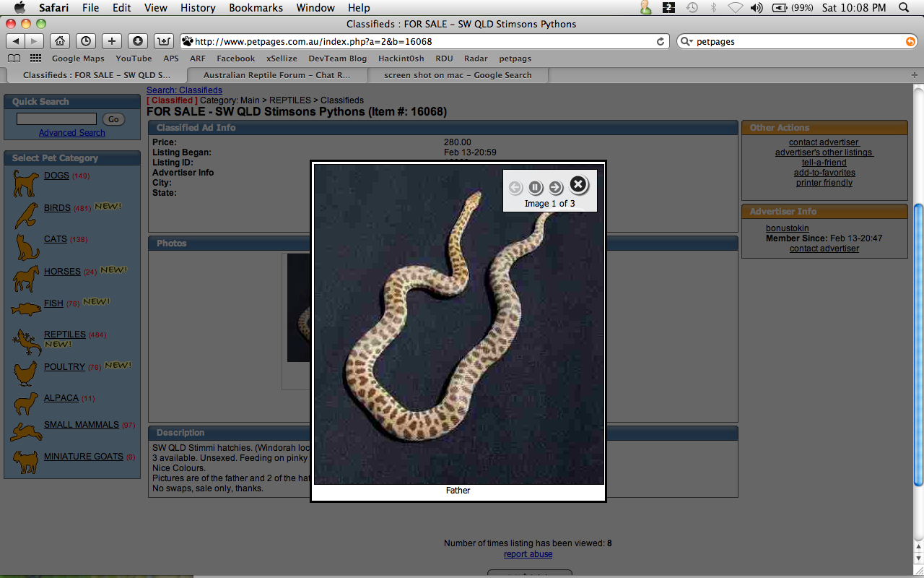Screen dimensions: 924x578
Task: Click tell-a-friend link
Action: pyautogui.click(x=824, y=163)
